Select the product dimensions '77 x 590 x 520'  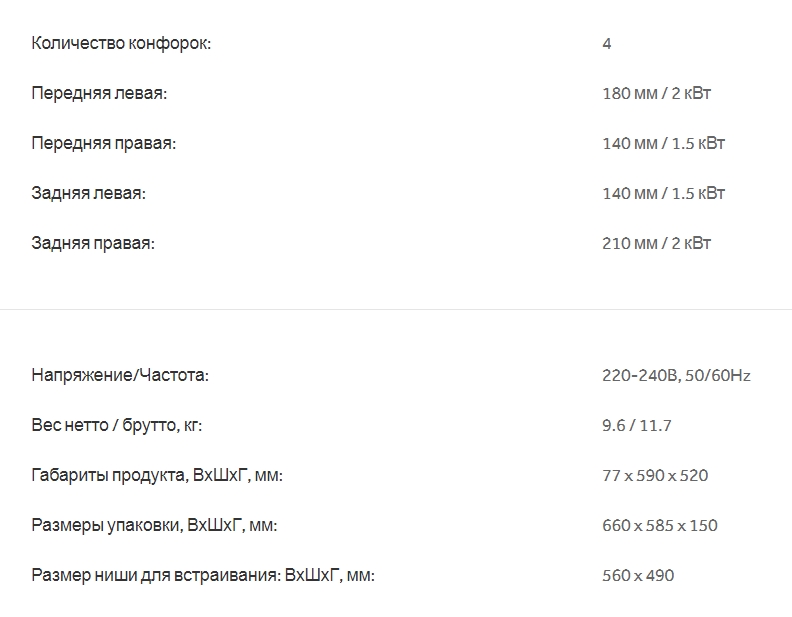pos(655,476)
